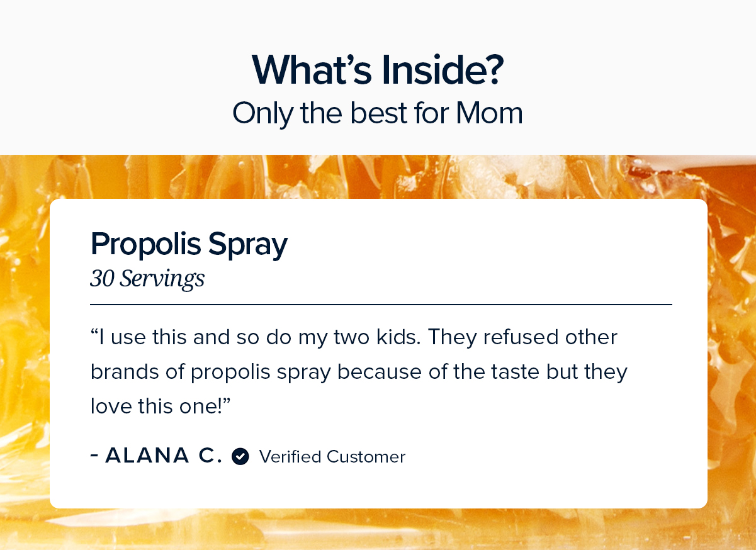The width and height of the screenshot is (756, 550).
Task: Click the quote line starting "I use this"
Action: pyautogui.click(x=354, y=337)
